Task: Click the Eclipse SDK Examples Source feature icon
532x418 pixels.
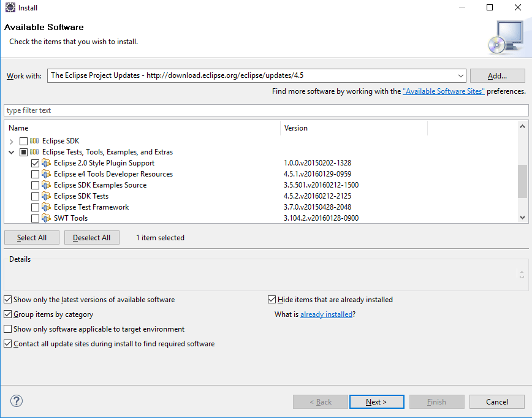Action: pyautogui.click(x=47, y=185)
